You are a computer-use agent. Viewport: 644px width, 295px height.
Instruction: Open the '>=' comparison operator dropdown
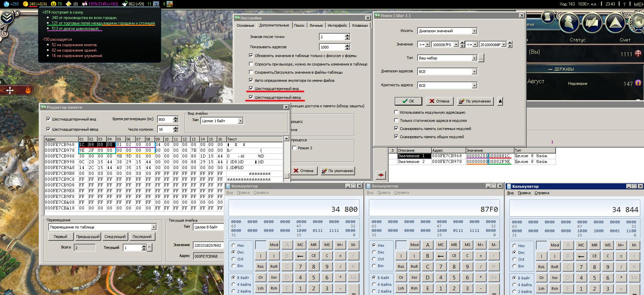pos(428,44)
